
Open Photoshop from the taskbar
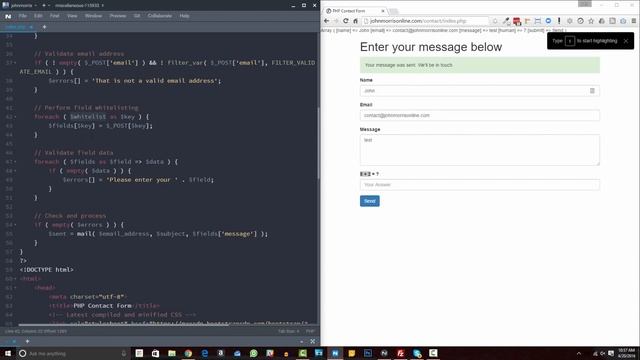(x=368, y=353)
